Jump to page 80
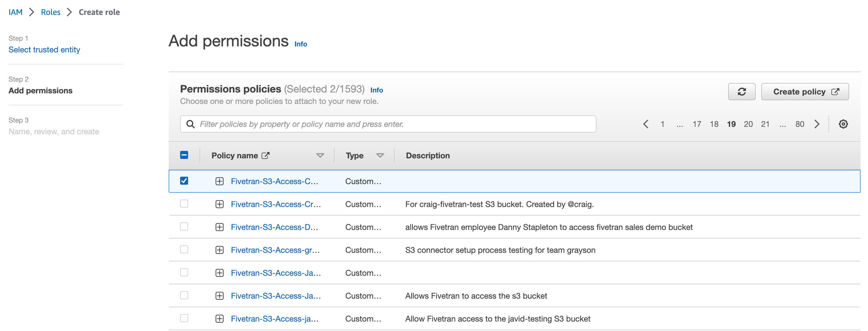 coord(800,124)
